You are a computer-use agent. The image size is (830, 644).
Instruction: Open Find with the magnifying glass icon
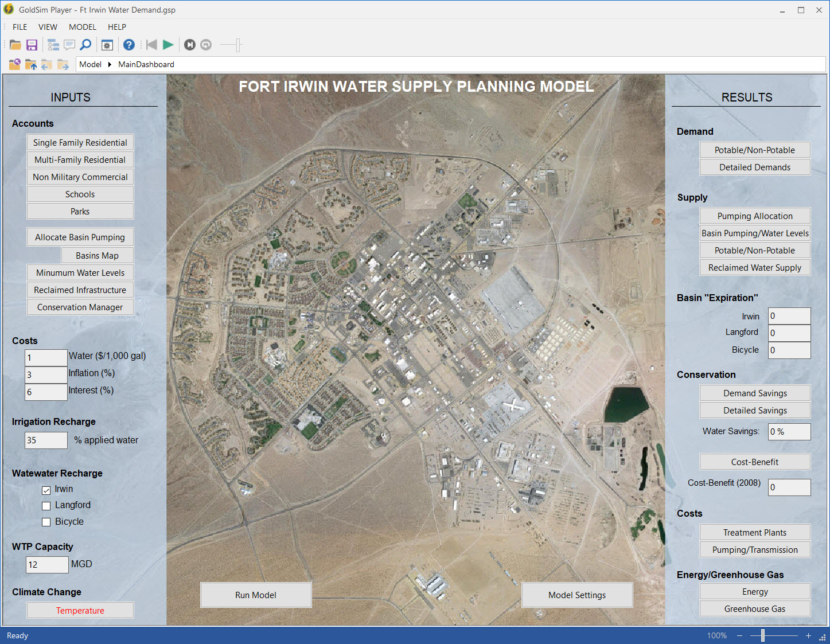(x=85, y=45)
